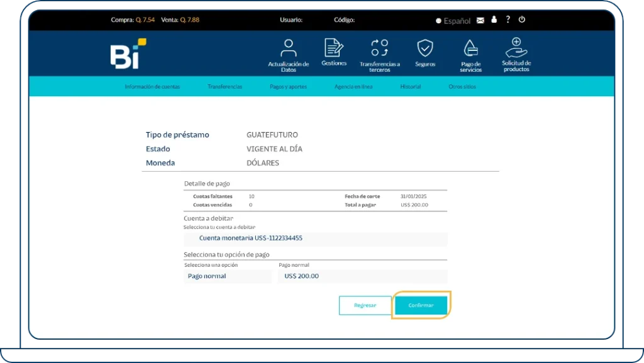Open the Gestiones document icon

pos(334,48)
